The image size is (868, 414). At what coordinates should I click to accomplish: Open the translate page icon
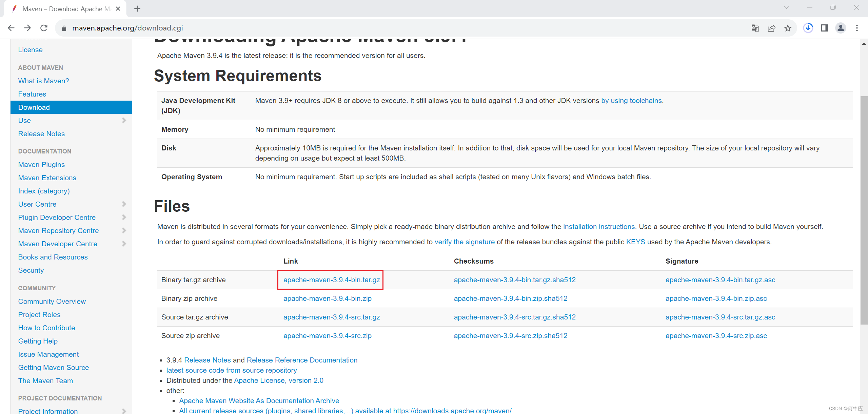tap(755, 28)
